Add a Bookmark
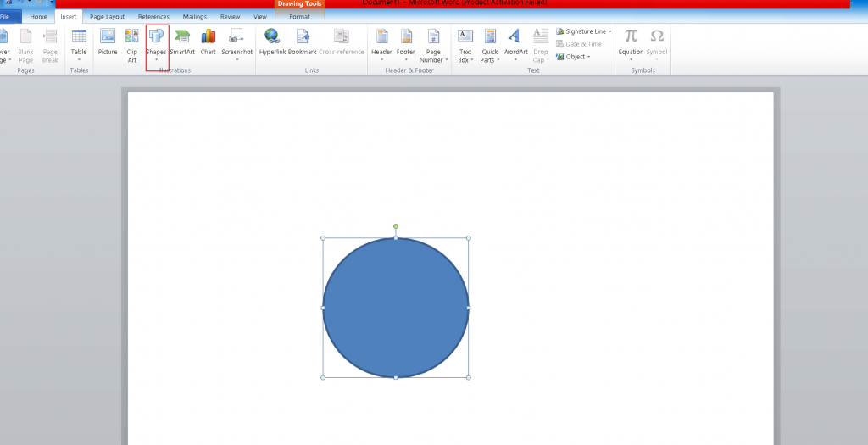Viewport: 868px width, 445px height. pos(303,42)
